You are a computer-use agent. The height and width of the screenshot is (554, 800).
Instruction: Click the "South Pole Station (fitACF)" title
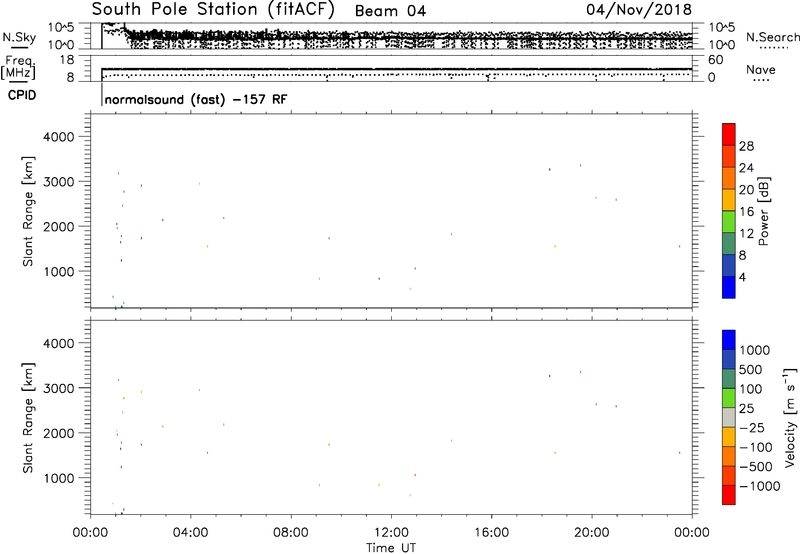(x=213, y=9)
